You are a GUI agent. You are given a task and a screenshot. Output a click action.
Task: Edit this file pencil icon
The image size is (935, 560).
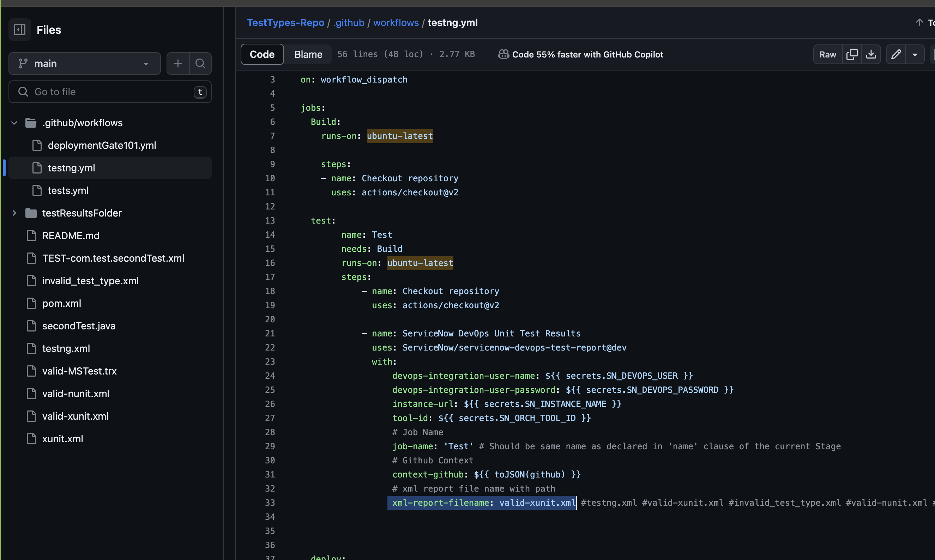point(896,54)
